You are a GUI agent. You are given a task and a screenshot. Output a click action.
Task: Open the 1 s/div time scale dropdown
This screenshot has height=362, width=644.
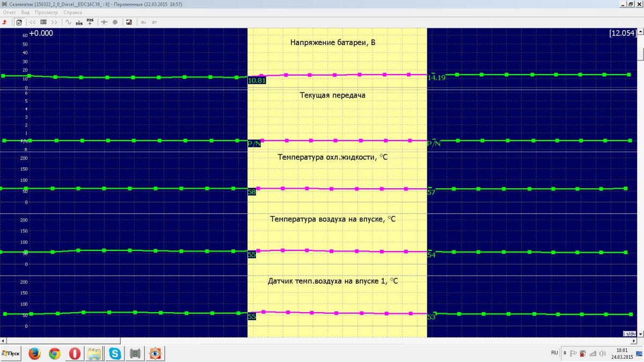629,334
